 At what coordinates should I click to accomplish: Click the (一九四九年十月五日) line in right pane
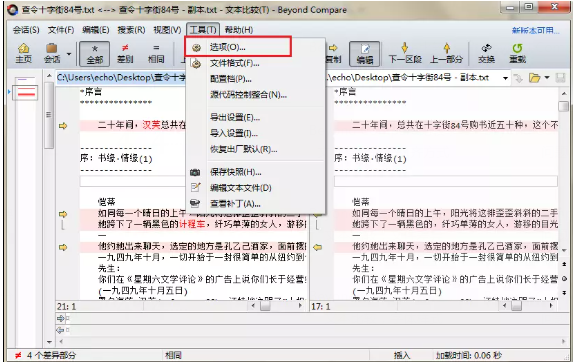pyautogui.click(x=397, y=291)
